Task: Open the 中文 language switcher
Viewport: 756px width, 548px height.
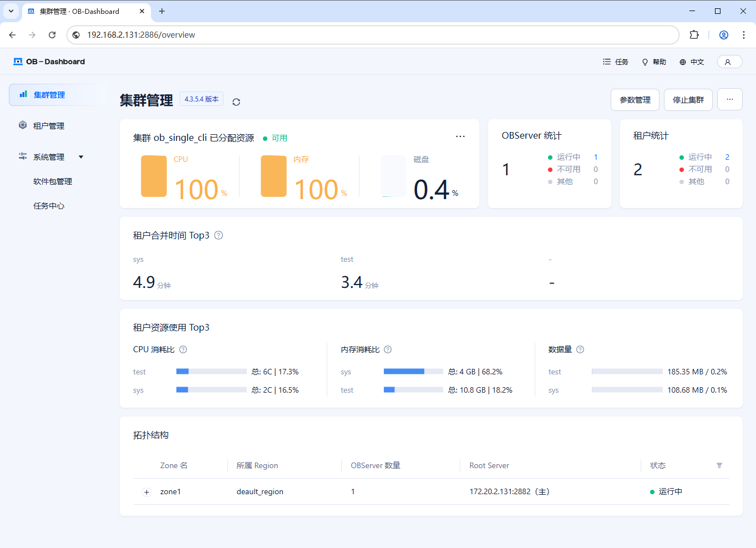Action: pyautogui.click(x=692, y=62)
